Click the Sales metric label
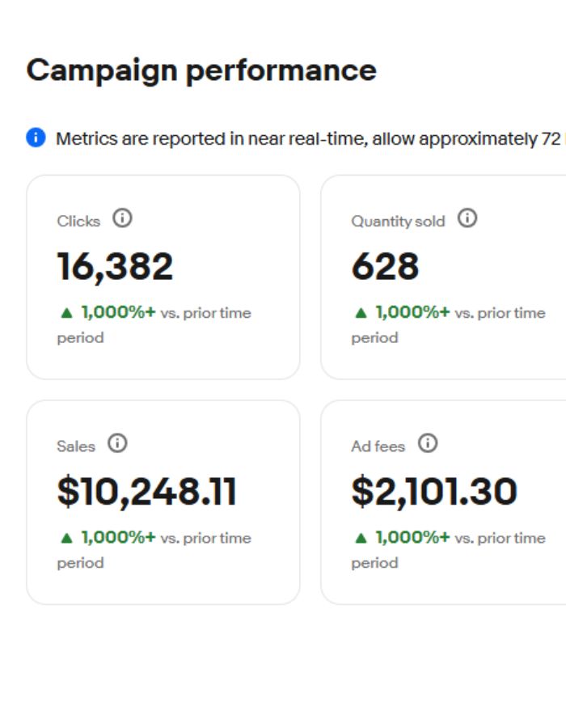This screenshot has width=566, height=728. [76, 446]
